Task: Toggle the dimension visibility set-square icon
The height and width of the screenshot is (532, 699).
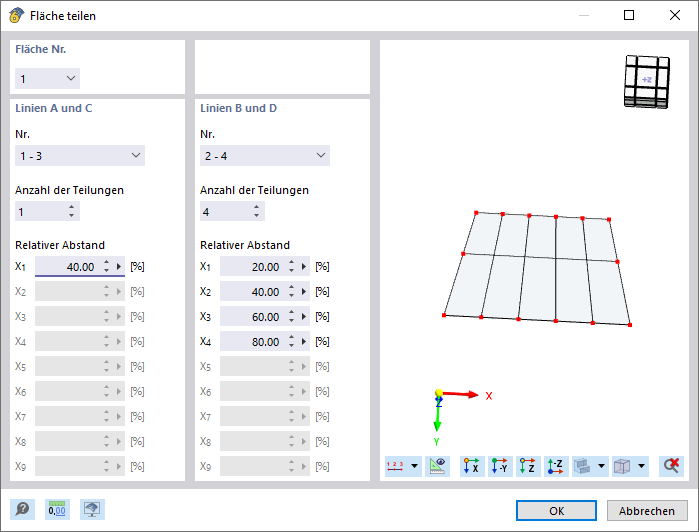Action: 437,466
